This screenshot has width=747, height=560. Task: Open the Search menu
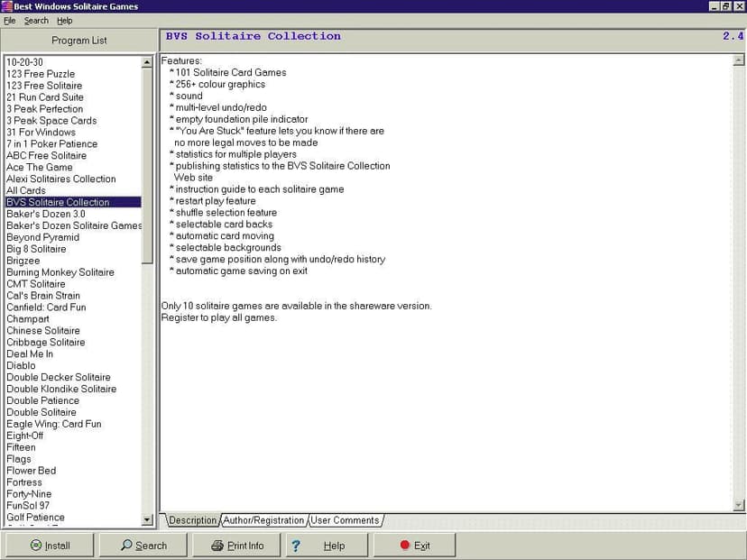[x=36, y=21]
